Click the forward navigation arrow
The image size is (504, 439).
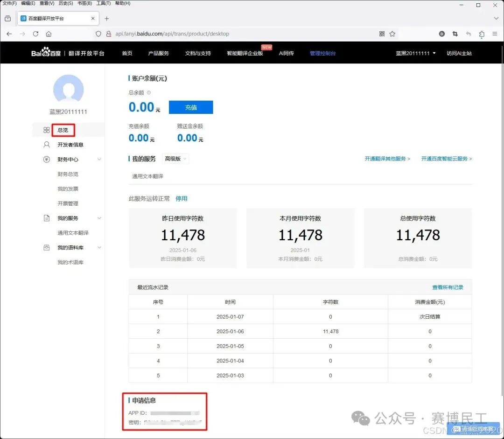click(x=22, y=34)
